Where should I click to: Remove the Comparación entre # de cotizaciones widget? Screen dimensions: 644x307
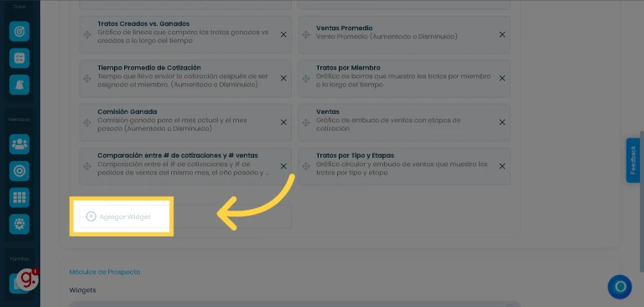(x=283, y=166)
